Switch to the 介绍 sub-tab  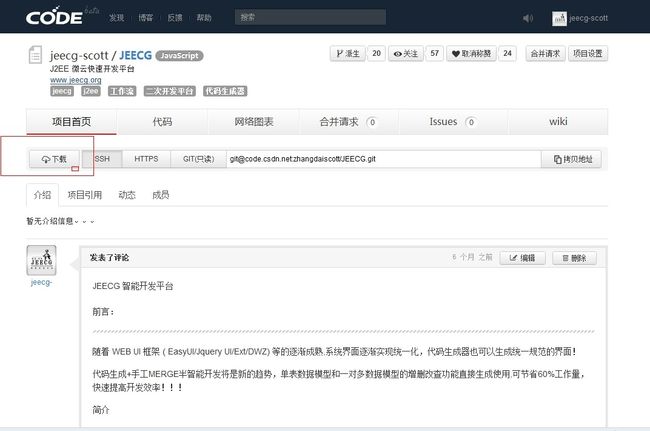(42, 195)
